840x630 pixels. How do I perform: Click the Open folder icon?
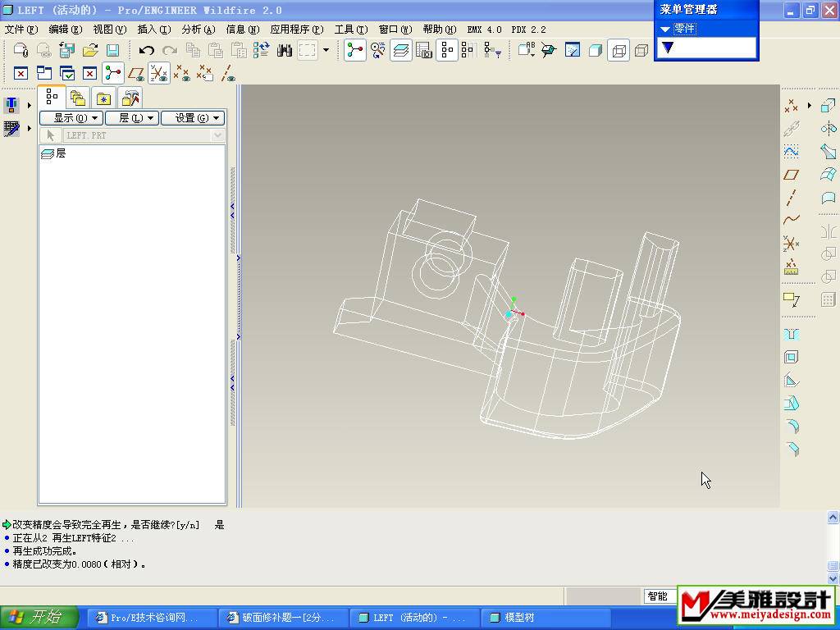point(90,51)
